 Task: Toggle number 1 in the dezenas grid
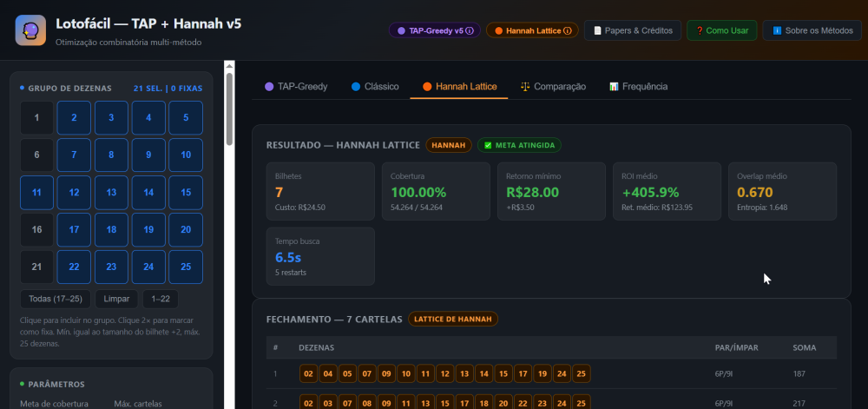pos(36,118)
